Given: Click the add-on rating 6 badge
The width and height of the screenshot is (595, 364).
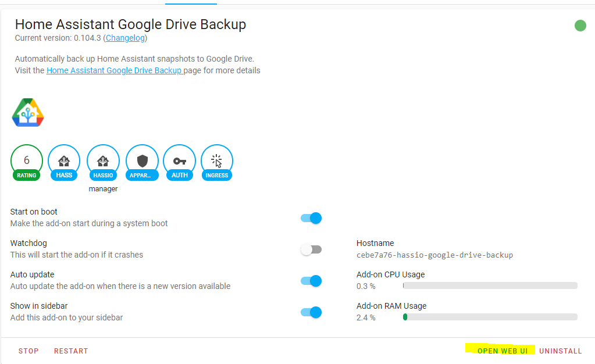Looking at the screenshot, I should (27, 162).
